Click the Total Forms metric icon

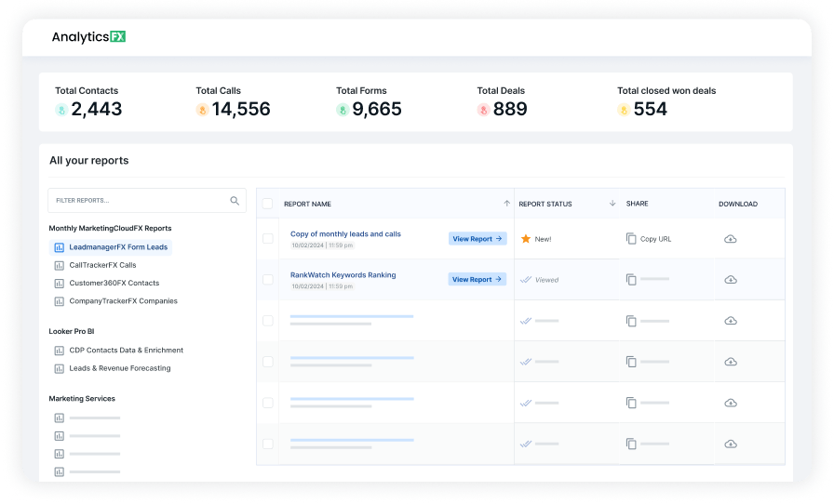[343, 110]
